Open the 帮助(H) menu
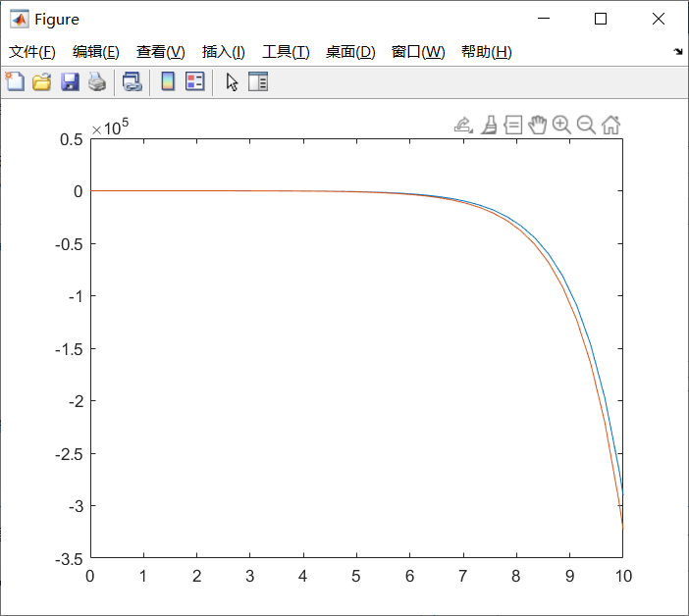 coord(487,52)
